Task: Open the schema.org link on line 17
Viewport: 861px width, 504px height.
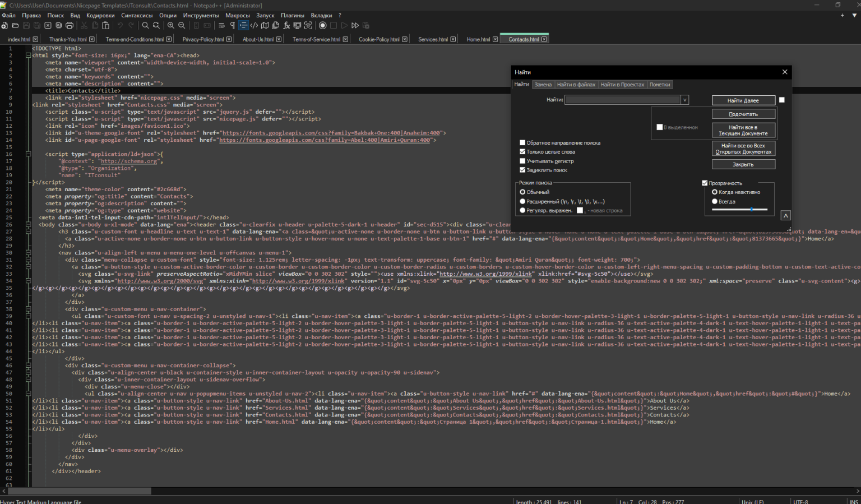Action: tap(129, 161)
